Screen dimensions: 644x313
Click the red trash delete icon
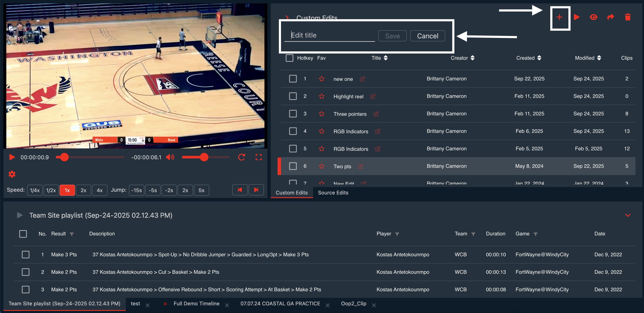(x=627, y=17)
